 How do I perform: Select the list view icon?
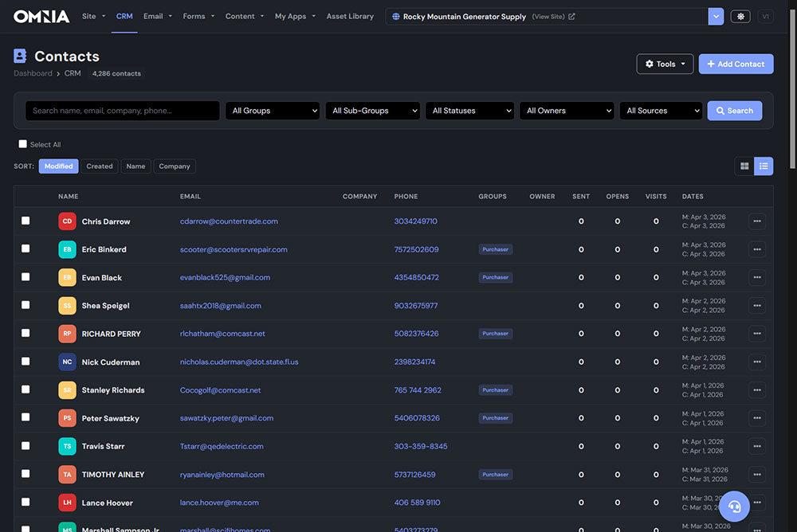click(x=764, y=166)
